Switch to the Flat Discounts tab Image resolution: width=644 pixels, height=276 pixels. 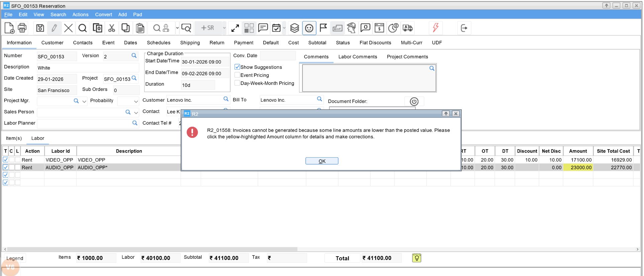coord(375,42)
